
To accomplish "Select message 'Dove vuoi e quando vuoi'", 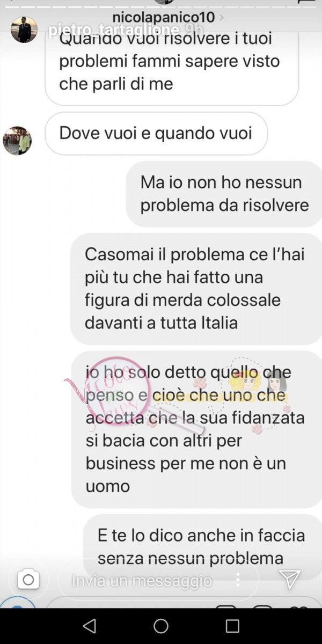I will click(156, 133).
